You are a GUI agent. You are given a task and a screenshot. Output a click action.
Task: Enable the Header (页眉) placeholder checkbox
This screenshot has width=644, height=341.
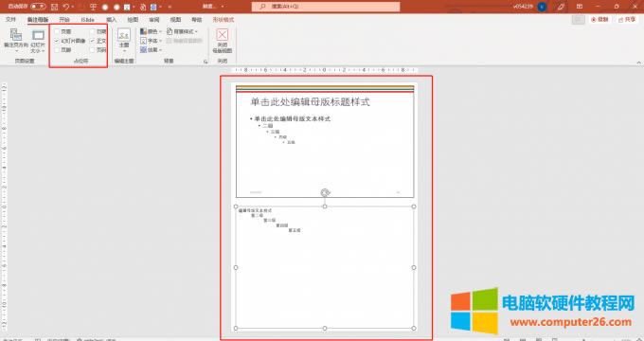point(57,31)
